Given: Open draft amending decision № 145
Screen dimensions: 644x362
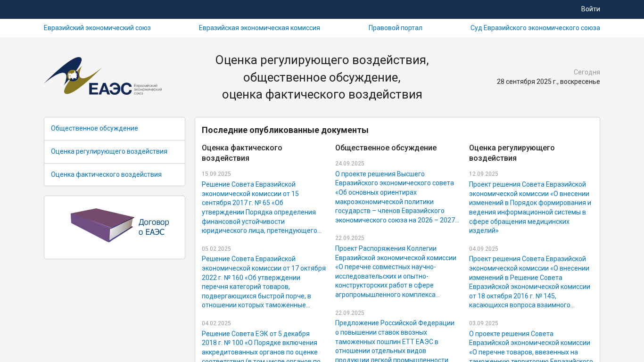Looking at the screenshot, I should click(x=529, y=282).
